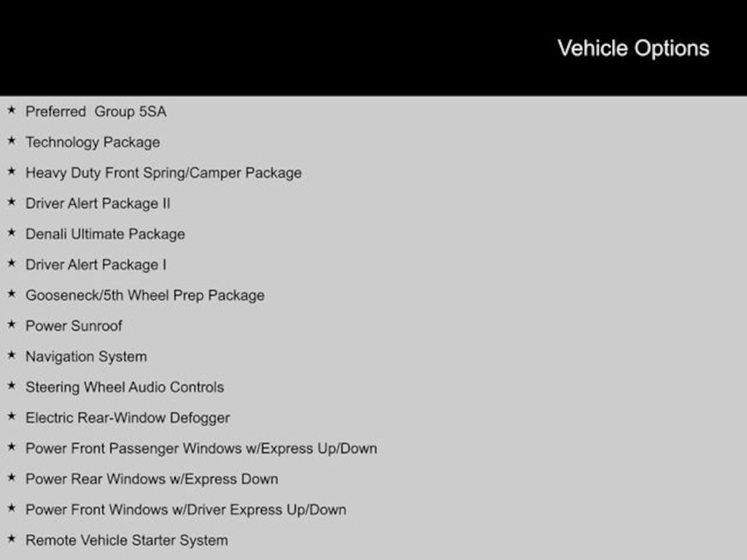Select the Denali Ultimate Package text

105,234
